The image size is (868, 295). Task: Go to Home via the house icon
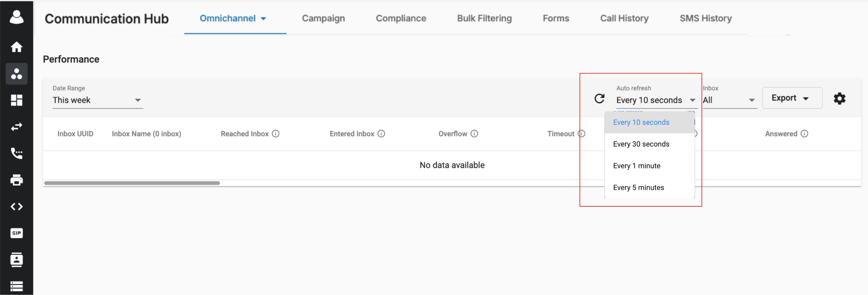click(16, 47)
